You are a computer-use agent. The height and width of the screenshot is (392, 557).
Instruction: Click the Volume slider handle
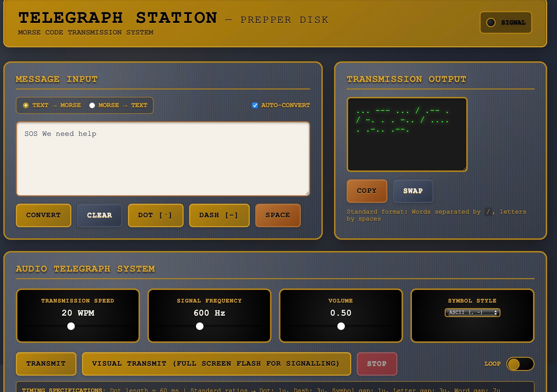point(341,326)
